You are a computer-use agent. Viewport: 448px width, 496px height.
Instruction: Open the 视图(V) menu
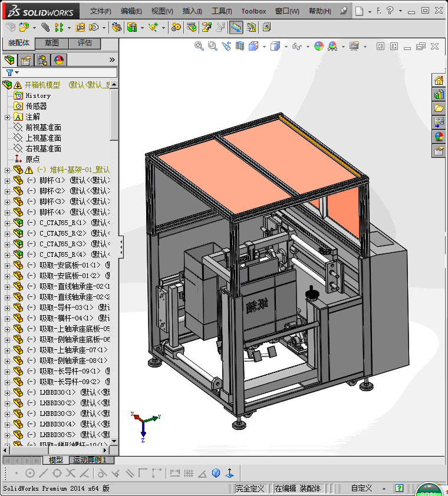(x=162, y=11)
